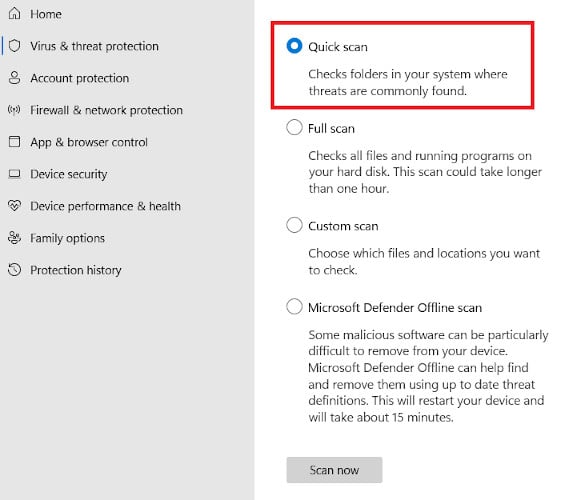
Task: Click the Family options people icon
Action: 15,238
